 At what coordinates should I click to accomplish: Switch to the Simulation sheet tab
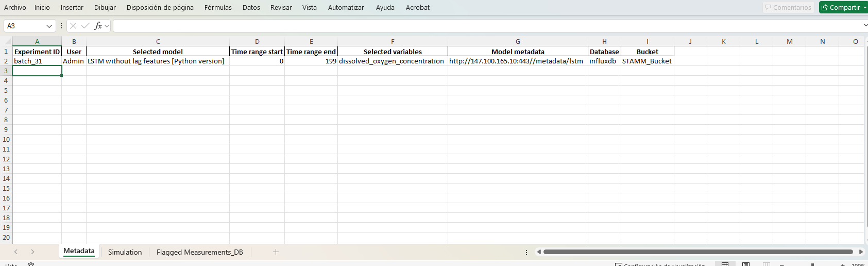click(125, 252)
